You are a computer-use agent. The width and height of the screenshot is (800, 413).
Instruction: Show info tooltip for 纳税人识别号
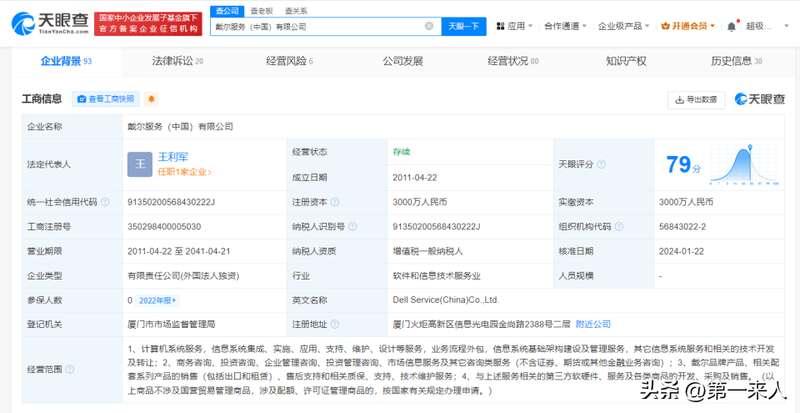tap(352, 227)
